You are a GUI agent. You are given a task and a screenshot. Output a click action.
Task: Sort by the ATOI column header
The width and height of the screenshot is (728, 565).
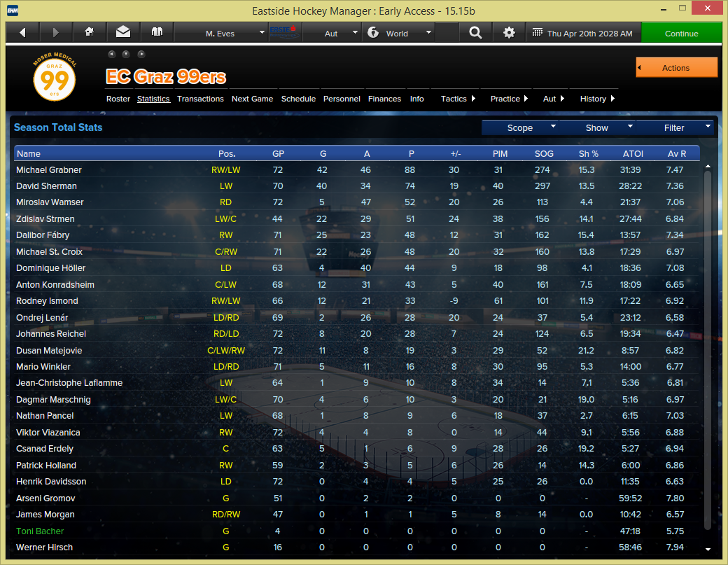(x=633, y=153)
